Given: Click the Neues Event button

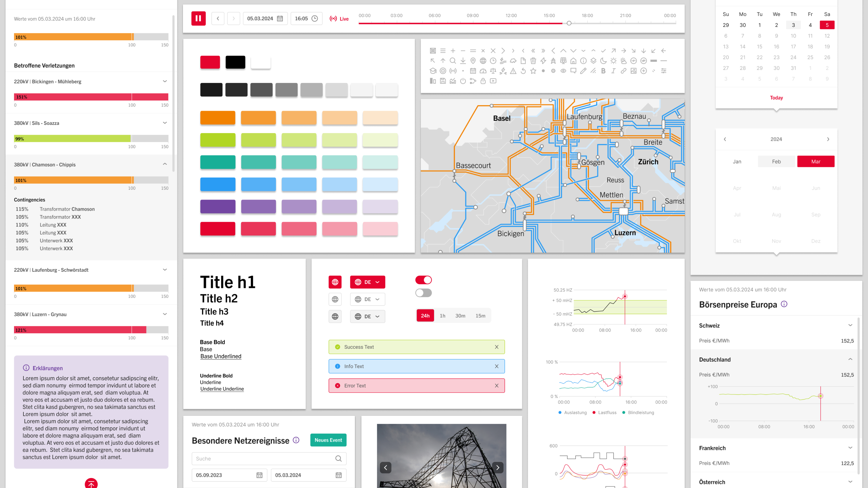Looking at the screenshot, I should tap(328, 440).
